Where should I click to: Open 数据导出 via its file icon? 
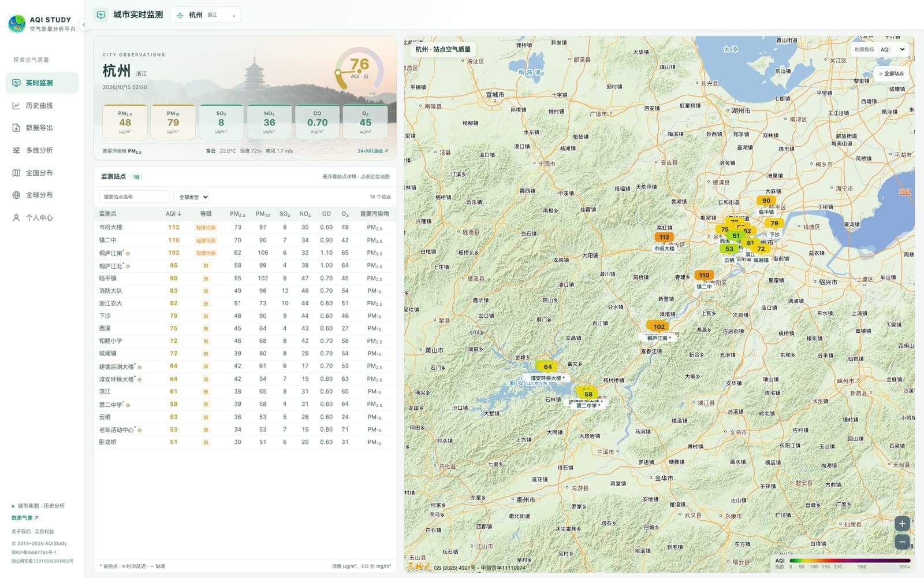pyautogui.click(x=16, y=128)
